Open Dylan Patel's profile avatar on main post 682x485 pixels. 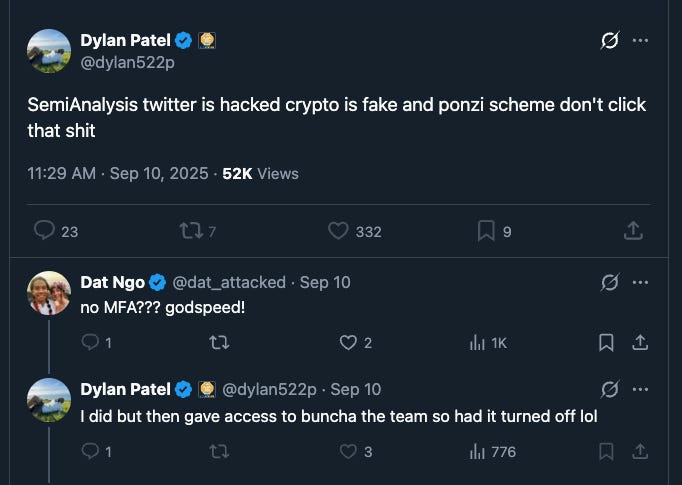coord(48,50)
